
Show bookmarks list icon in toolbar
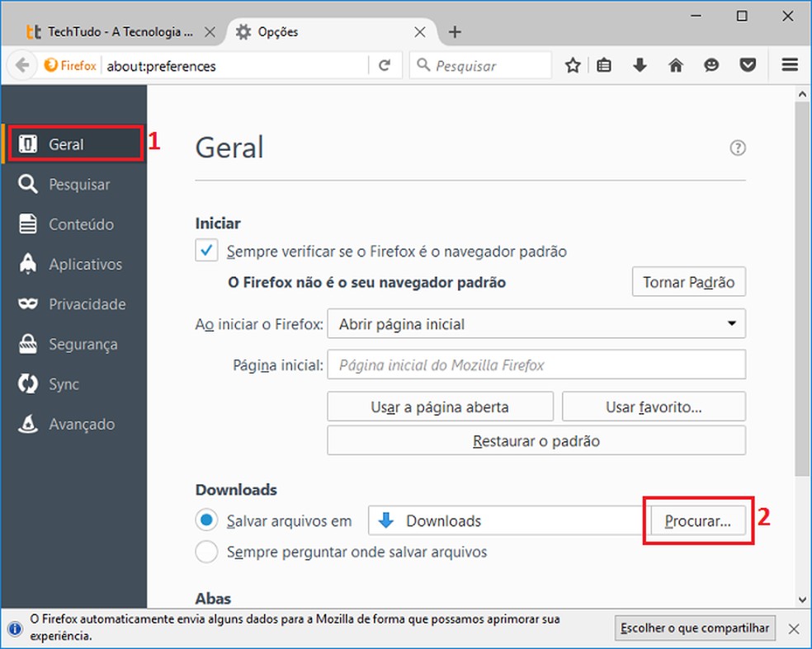coord(604,65)
